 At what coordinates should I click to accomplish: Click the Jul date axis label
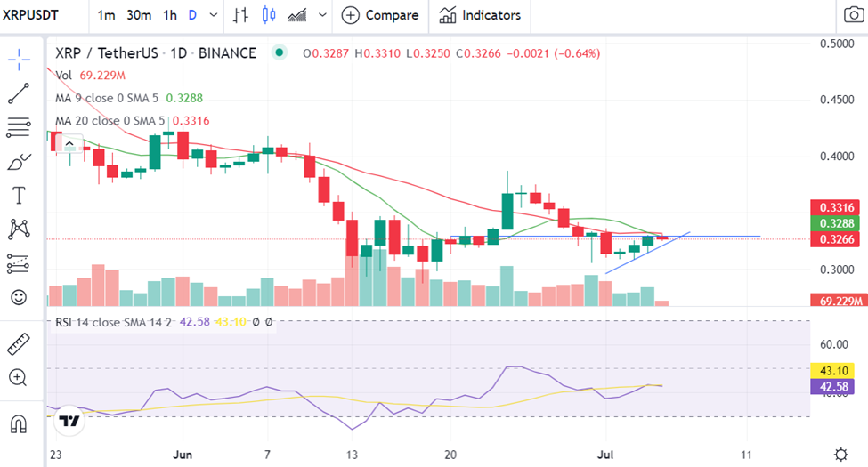click(605, 455)
